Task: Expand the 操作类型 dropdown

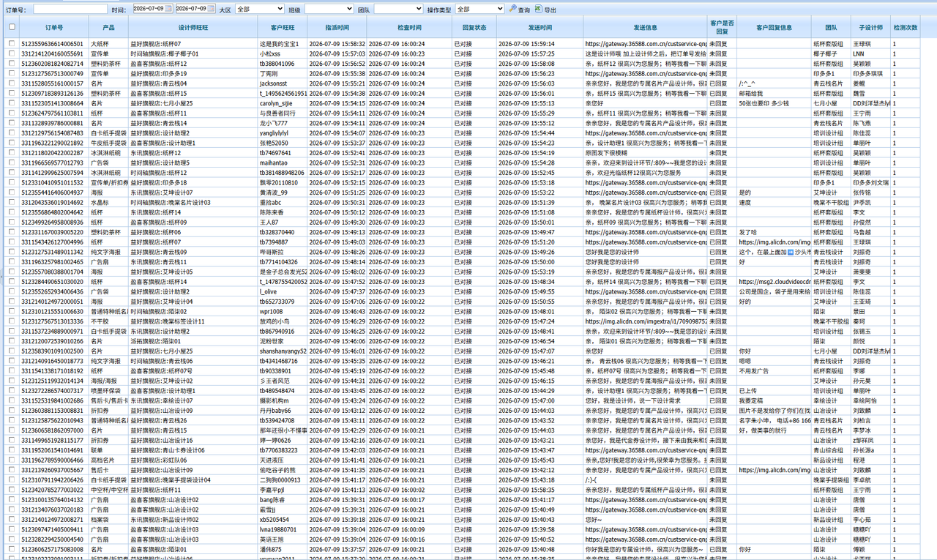Action: click(x=479, y=9)
